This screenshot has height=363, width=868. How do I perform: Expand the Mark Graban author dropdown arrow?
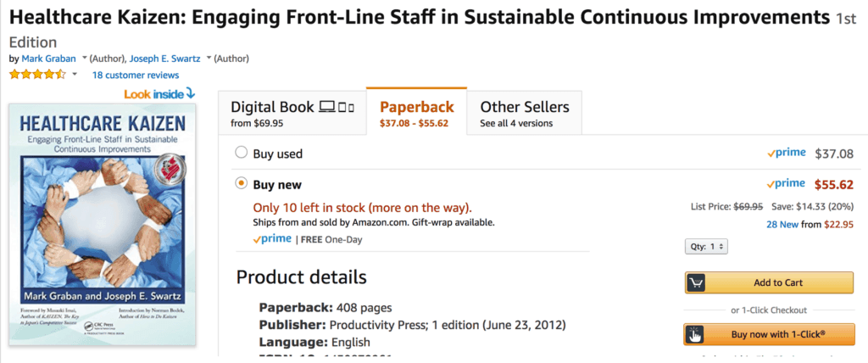click(84, 59)
